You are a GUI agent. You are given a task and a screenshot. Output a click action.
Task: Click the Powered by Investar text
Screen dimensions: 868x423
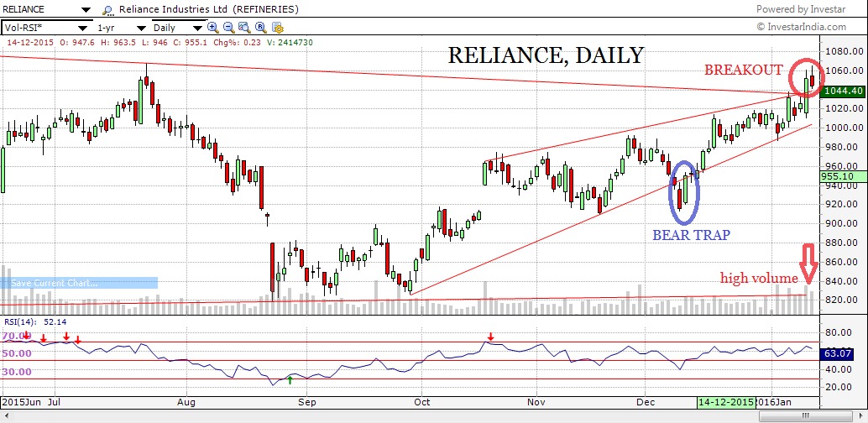(801, 9)
